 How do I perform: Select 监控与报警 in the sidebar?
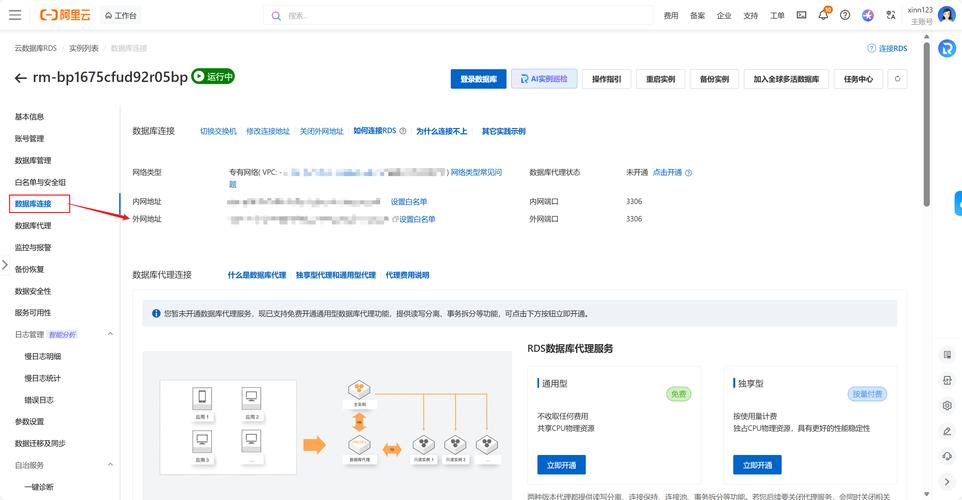pos(33,247)
